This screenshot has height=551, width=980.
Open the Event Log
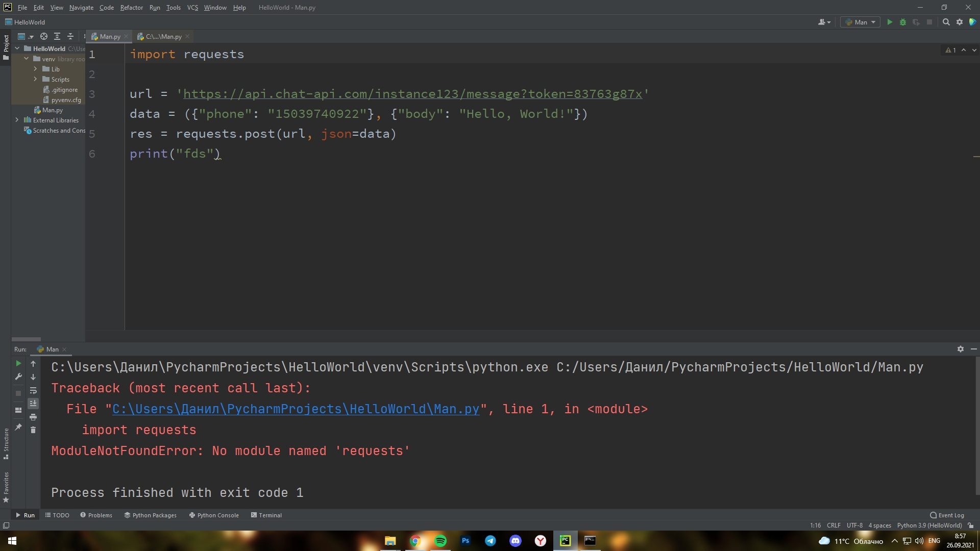(947, 515)
